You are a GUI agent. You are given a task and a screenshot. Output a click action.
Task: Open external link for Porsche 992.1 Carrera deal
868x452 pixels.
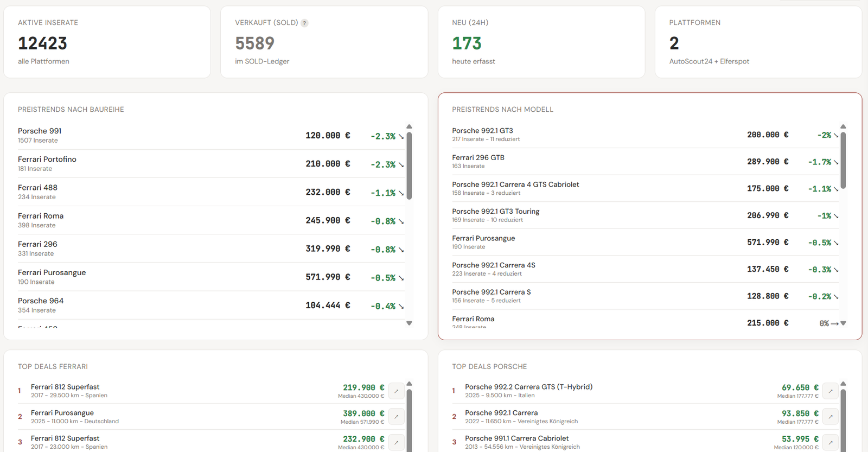pyautogui.click(x=831, y=417)
